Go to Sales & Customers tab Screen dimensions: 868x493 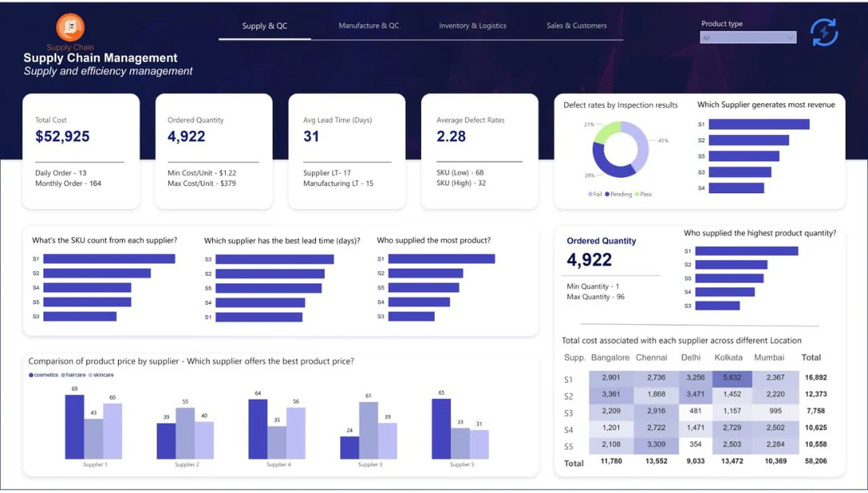point(576,26)
